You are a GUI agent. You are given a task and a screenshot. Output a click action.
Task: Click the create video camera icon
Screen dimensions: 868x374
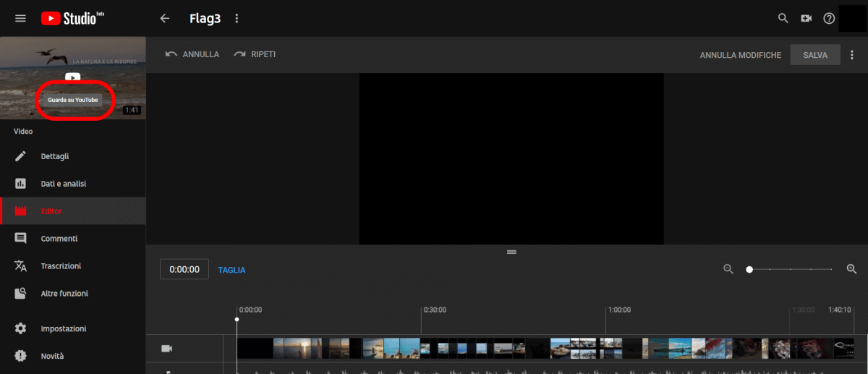point(806,18)
